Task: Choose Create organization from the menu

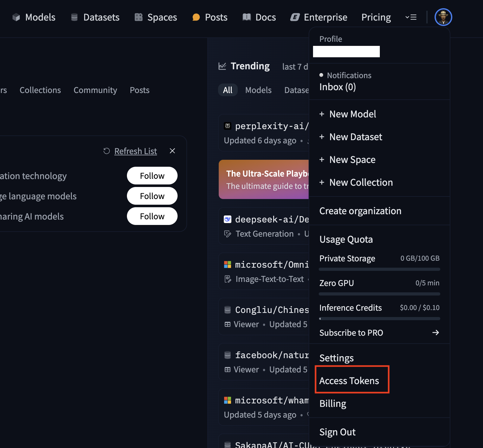Action: click(x=379, y=211)
